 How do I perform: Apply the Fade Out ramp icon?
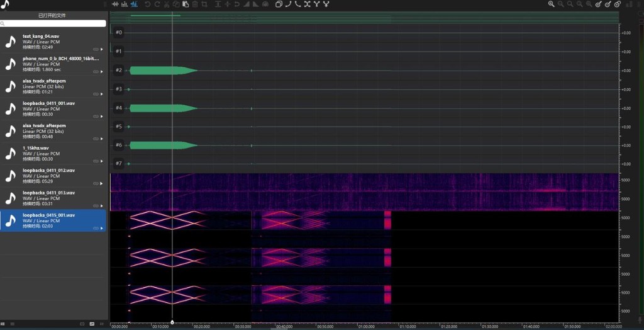(x=255, y=4)
